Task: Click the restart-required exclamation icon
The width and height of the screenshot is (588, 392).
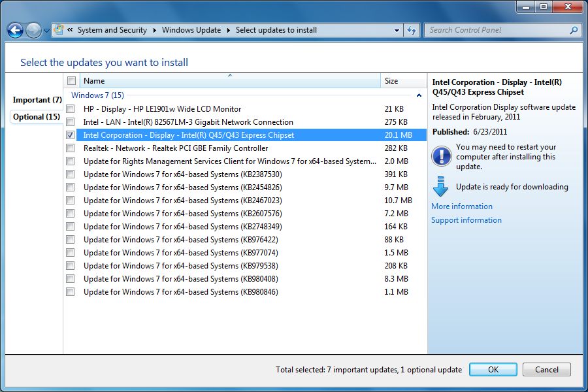Action: pos(442,156)
